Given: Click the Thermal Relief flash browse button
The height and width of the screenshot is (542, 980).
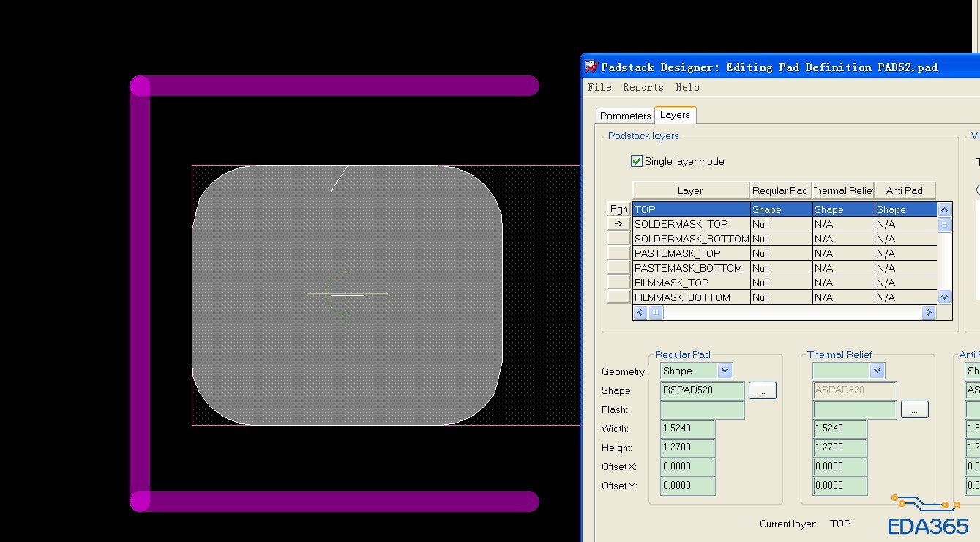Looking at the screenshot, I should pos(914,410).
